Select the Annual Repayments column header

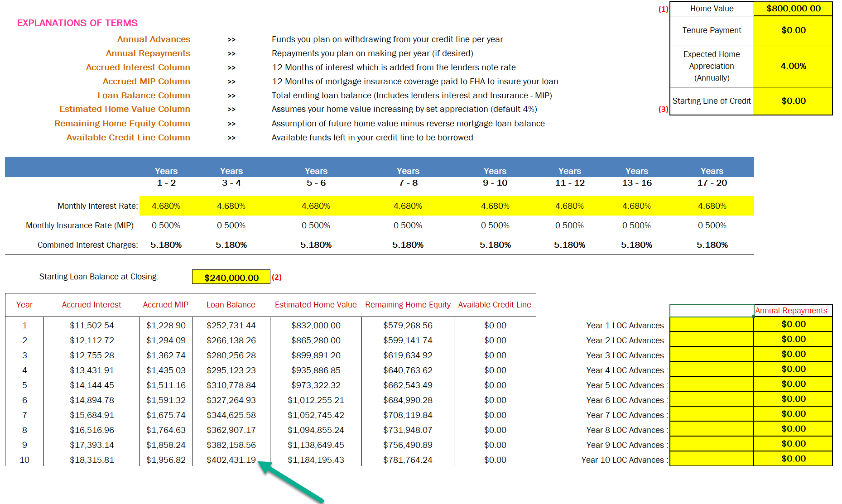792,311
